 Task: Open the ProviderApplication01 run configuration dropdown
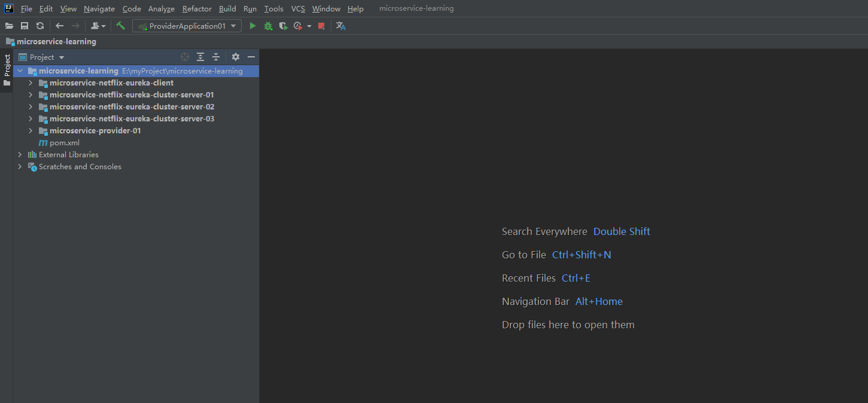tap(187, 26)
